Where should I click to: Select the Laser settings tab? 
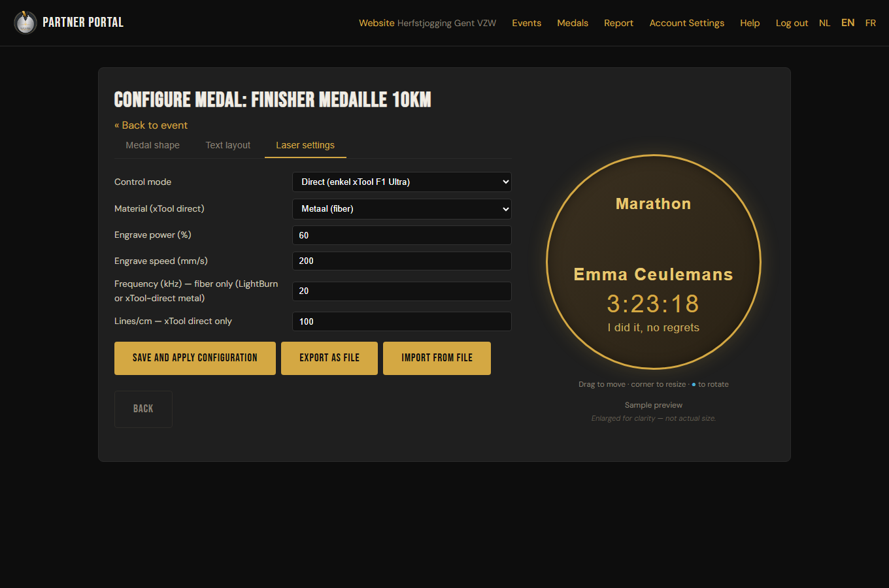305,145
